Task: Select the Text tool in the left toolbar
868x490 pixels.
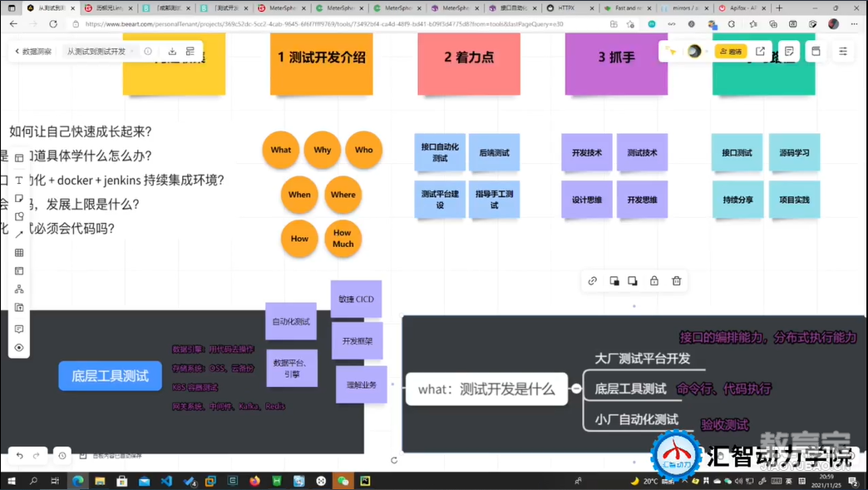Action: click(19, 180)
